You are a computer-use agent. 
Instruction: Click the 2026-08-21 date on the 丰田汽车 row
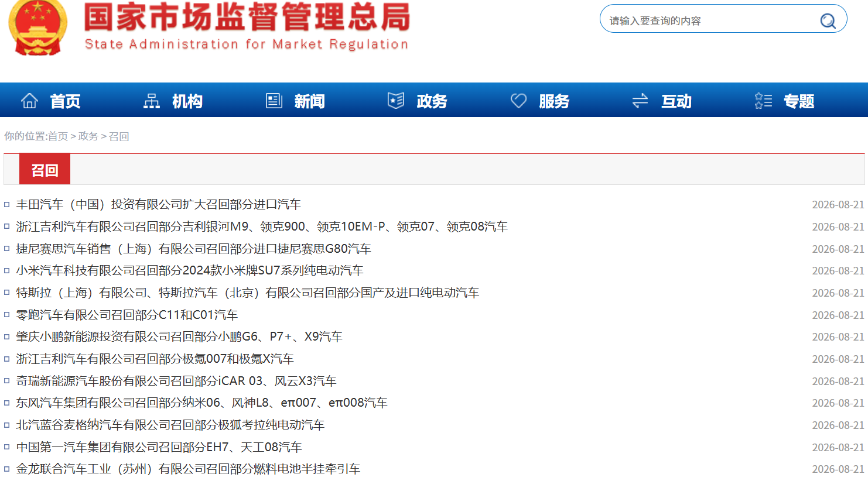click(838, 205)
